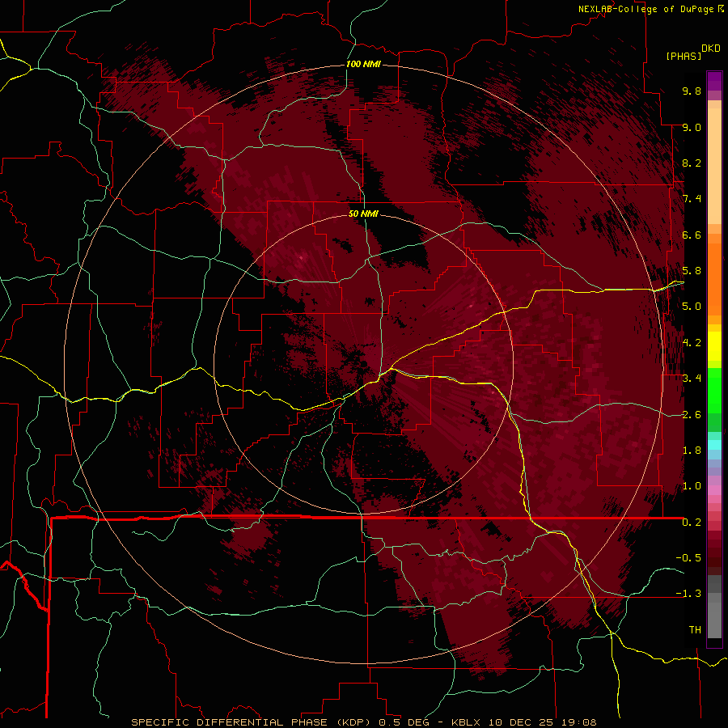Click the 2.6 legend value

pos(692,415)
